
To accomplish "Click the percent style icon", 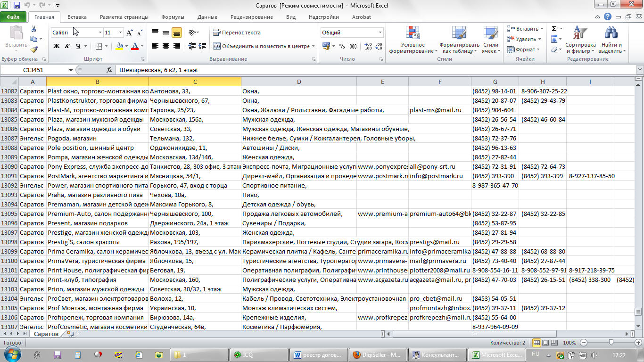I will (x=341, y=46).
